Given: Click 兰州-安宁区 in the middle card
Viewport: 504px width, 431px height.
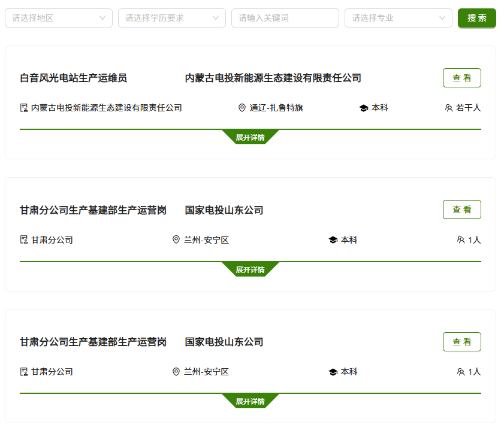Looking at the screenshot, I should click(206, 240).
